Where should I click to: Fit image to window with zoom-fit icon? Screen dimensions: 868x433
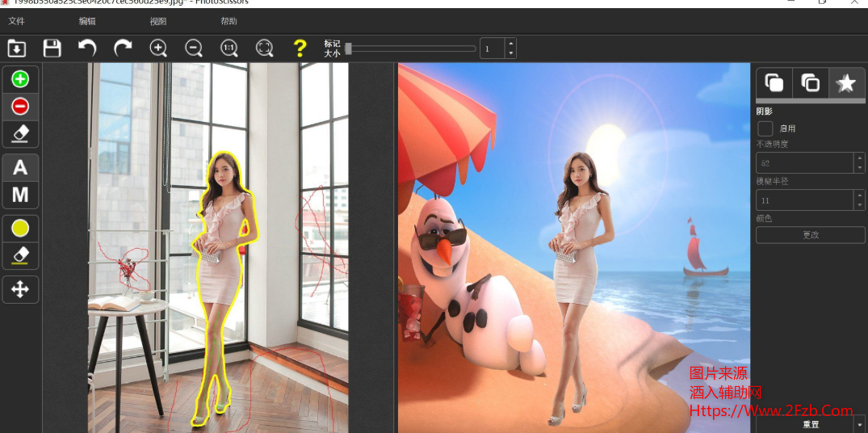point(265,48)
